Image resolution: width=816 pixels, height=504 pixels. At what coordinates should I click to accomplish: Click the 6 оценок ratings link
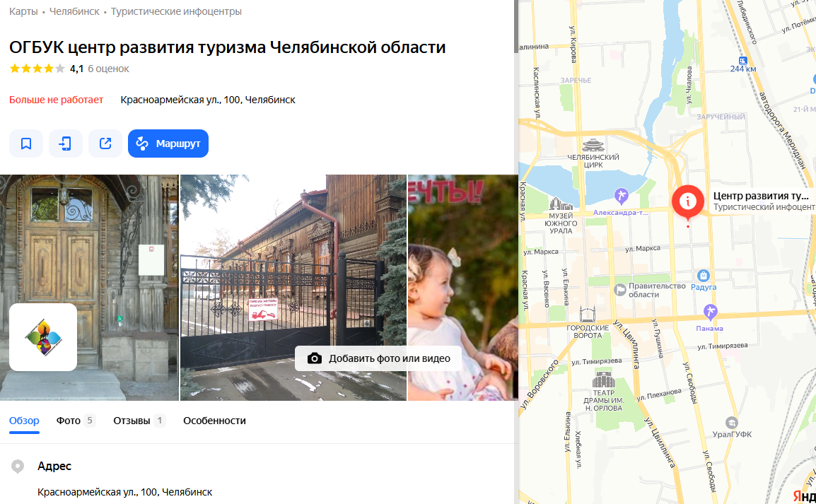pyautogui.click(x=108, y=69)
